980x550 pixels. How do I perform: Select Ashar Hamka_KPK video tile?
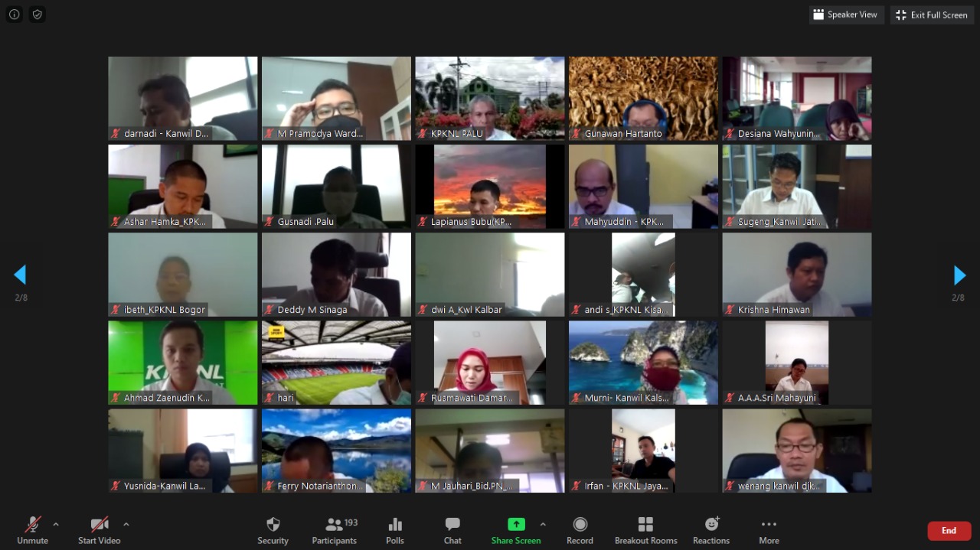tap(183, 187)
